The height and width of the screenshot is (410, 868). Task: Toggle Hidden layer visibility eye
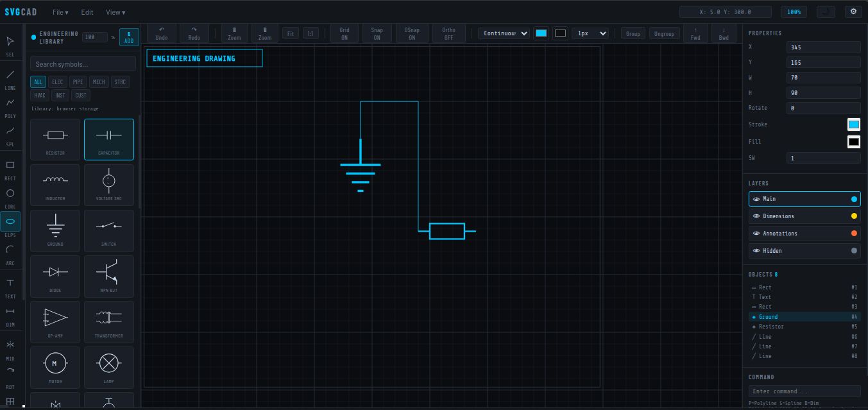coord(756,251)
